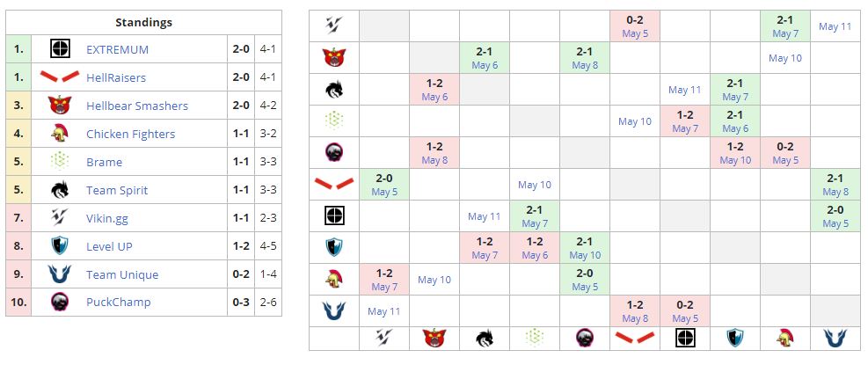Select the Chicken Fighters logo in standings
Screen dimensions: 868x365
[61, 134]
